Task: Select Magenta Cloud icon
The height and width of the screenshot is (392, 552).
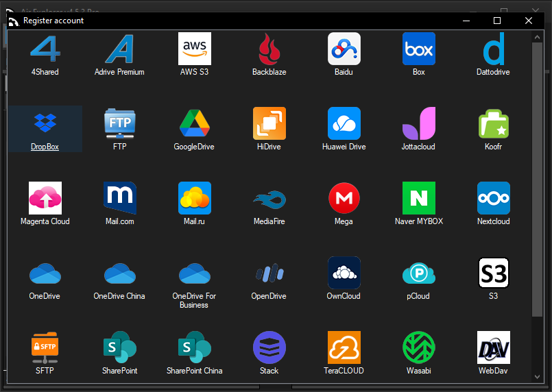Action: pos(45,198)
